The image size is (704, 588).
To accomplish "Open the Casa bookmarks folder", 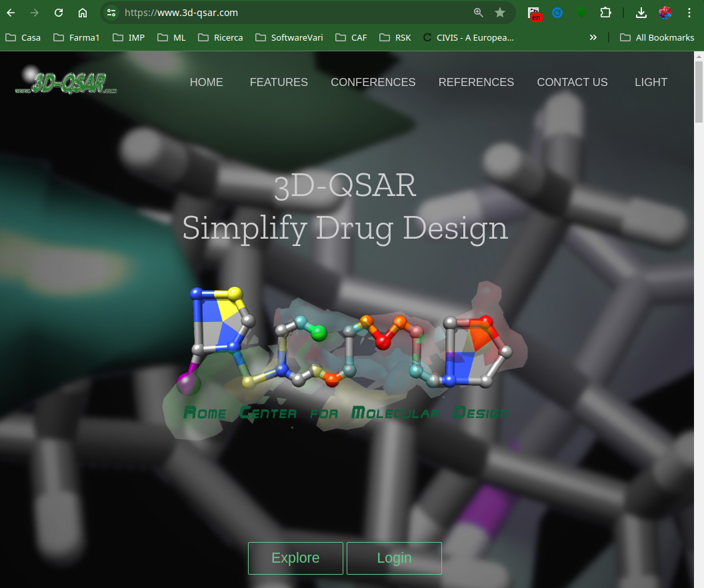I will 23,38.
